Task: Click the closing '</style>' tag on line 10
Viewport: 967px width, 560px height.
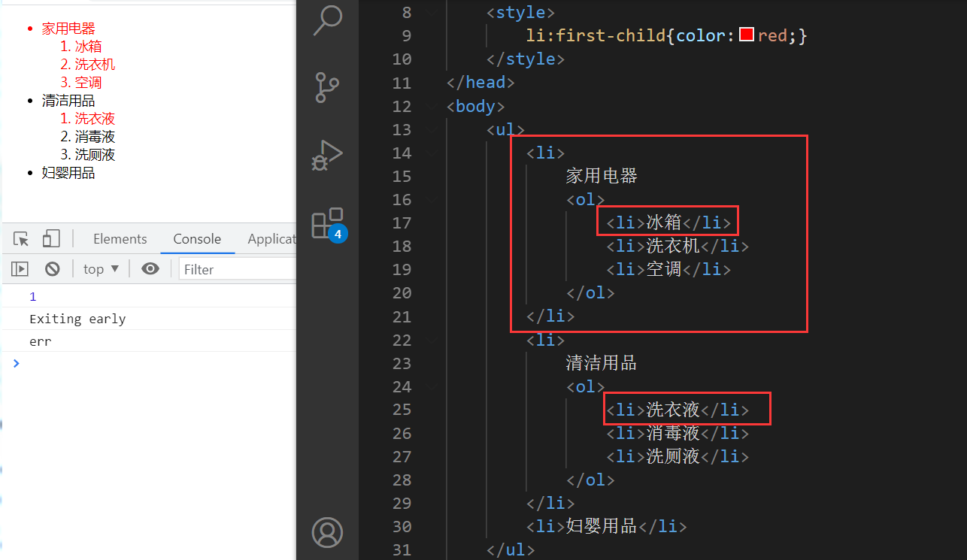Action: pos(526,59)
